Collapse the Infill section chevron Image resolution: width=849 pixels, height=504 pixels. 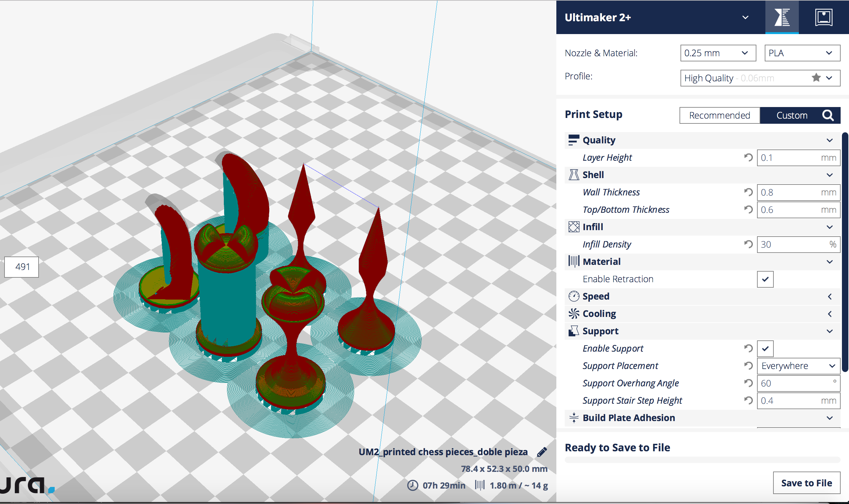pos(829,227)
